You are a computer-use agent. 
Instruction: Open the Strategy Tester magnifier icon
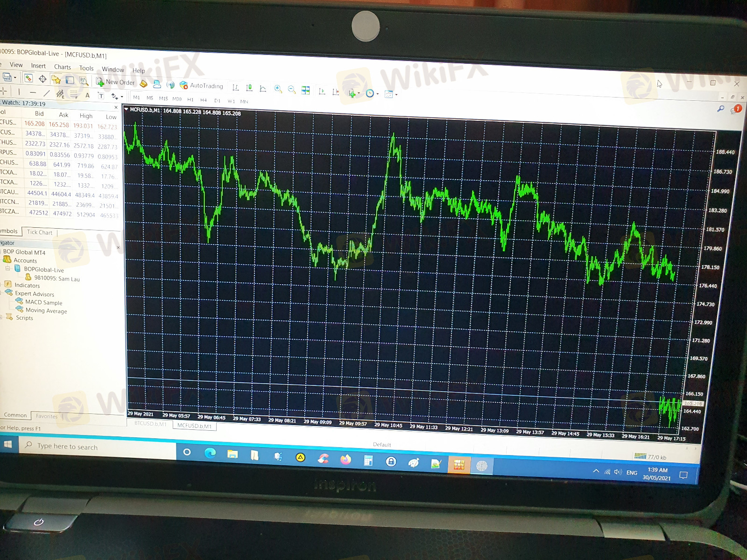[84, 81]
